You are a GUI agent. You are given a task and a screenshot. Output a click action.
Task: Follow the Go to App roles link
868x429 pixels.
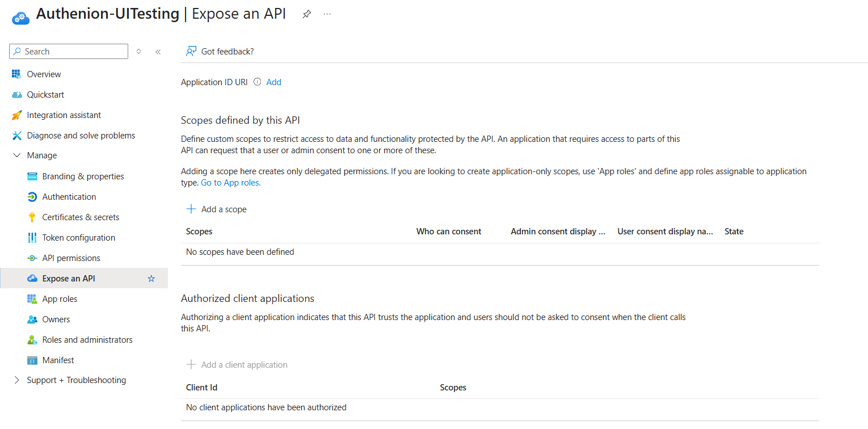231,183
